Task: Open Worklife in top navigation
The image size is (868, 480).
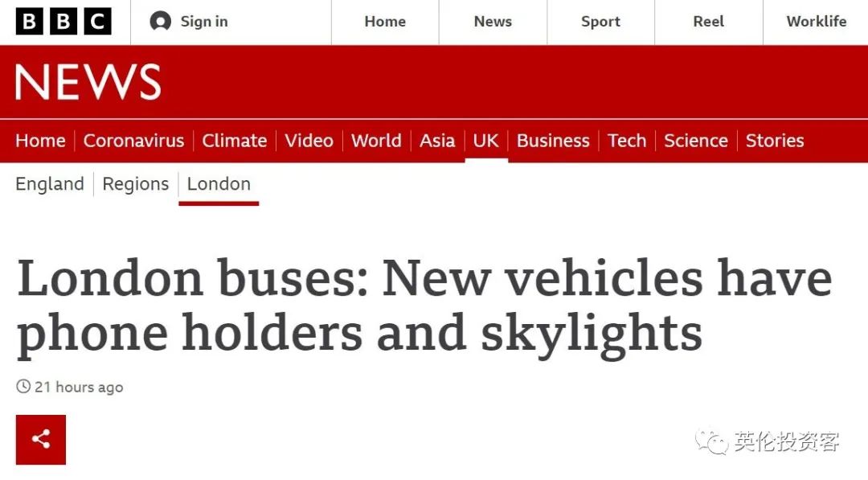Action: coord(816,22)
